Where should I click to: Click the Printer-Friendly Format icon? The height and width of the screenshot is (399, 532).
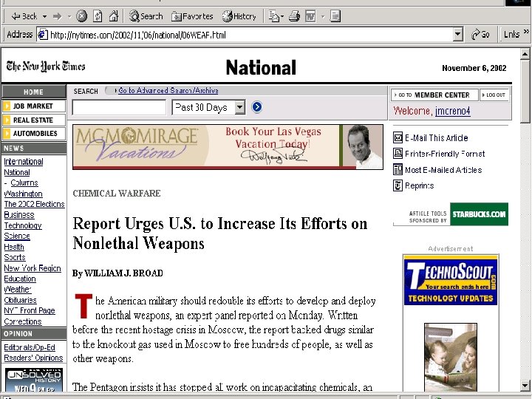(x=398, y=154)
